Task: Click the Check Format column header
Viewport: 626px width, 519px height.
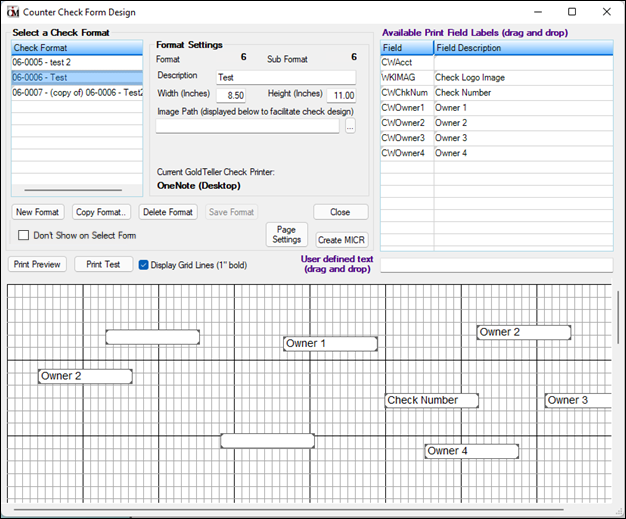Action: pos(77,48)
